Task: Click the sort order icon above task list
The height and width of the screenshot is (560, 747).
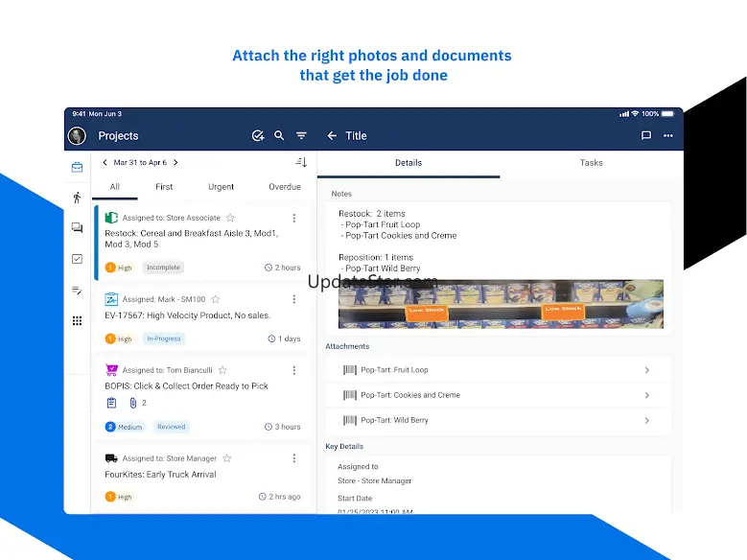Action: [x=301, y=163]
